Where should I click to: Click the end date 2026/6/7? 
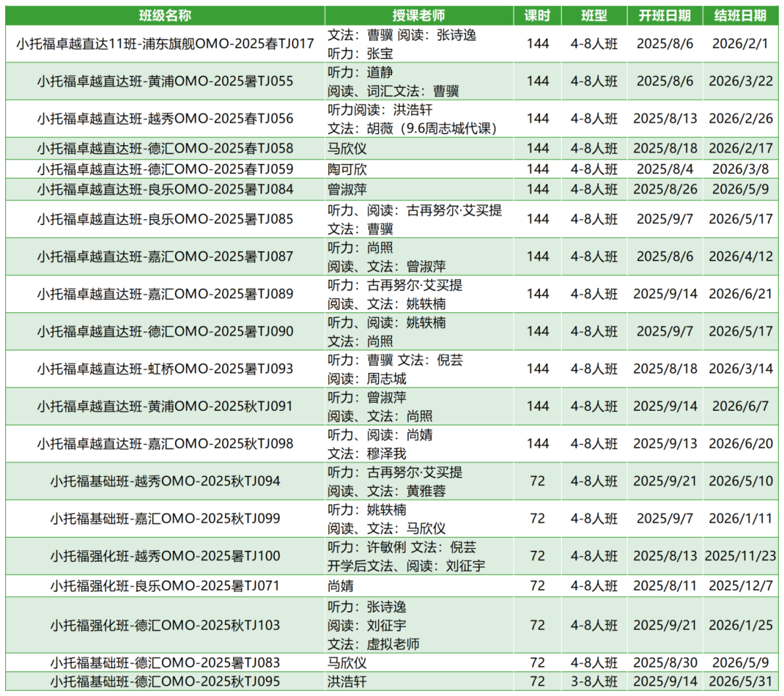740,406
